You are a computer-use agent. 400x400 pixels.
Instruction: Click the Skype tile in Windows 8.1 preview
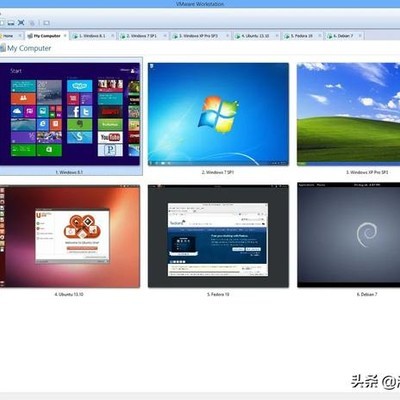(80, 86)
